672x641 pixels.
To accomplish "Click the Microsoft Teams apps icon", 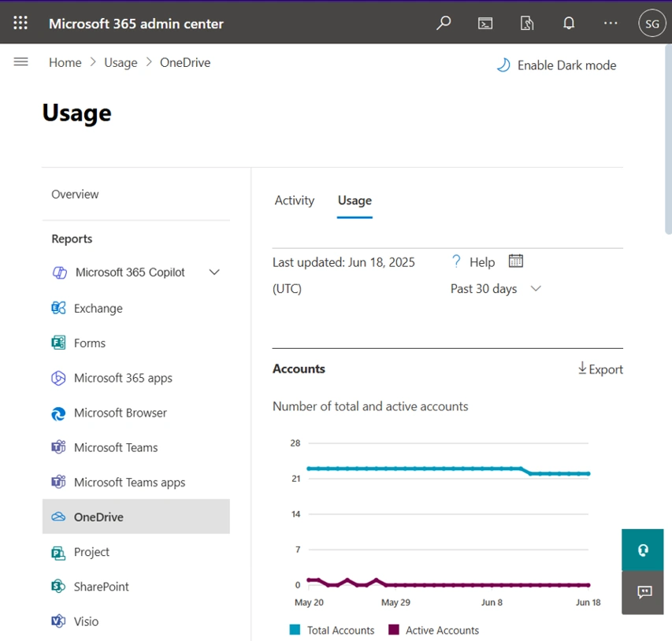I will coord(58,482).
